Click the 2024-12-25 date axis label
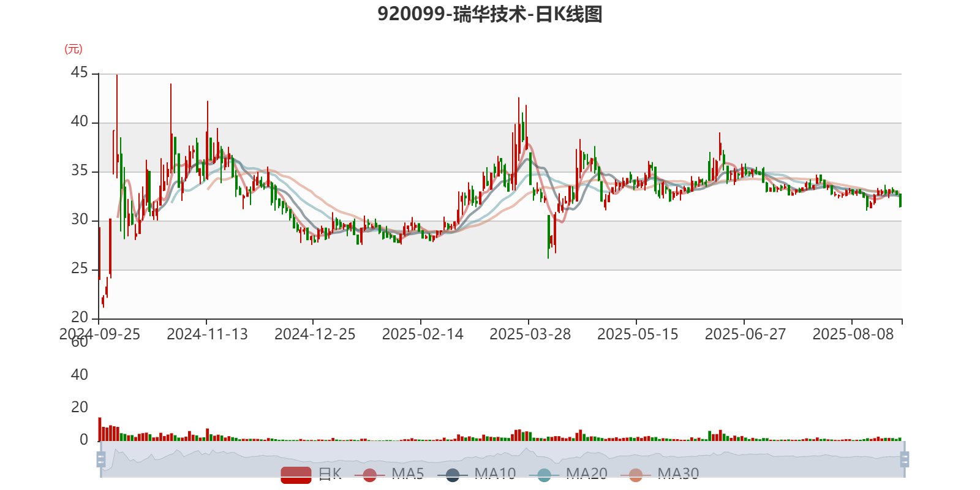This screenshot has height=490, width=980. pos(315,334)
